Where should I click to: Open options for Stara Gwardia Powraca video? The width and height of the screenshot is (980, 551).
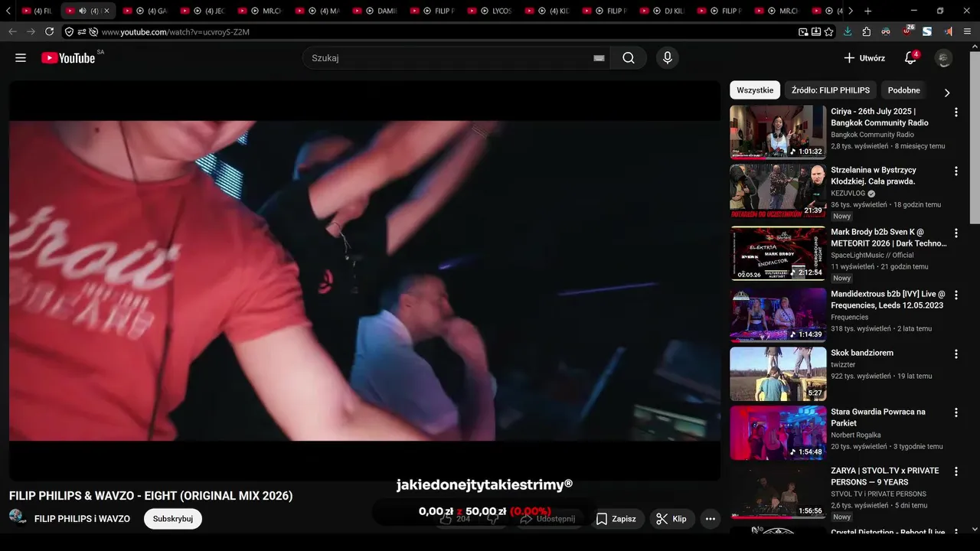pyautogui.click(x=955, y=412)
